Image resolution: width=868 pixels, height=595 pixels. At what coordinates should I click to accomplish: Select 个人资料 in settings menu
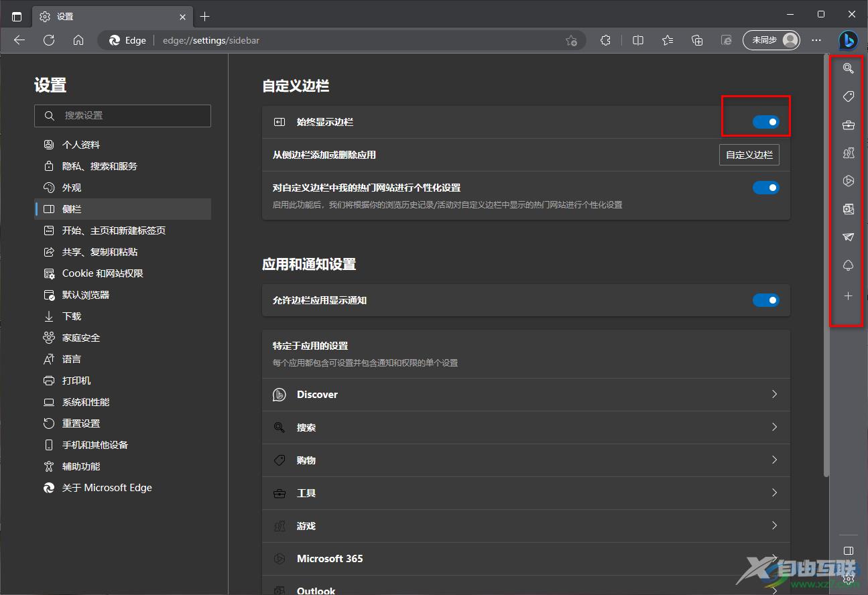click(123, 145)
